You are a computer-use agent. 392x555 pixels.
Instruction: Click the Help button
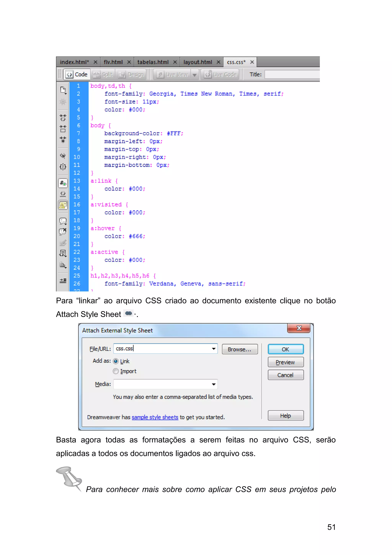286,416
